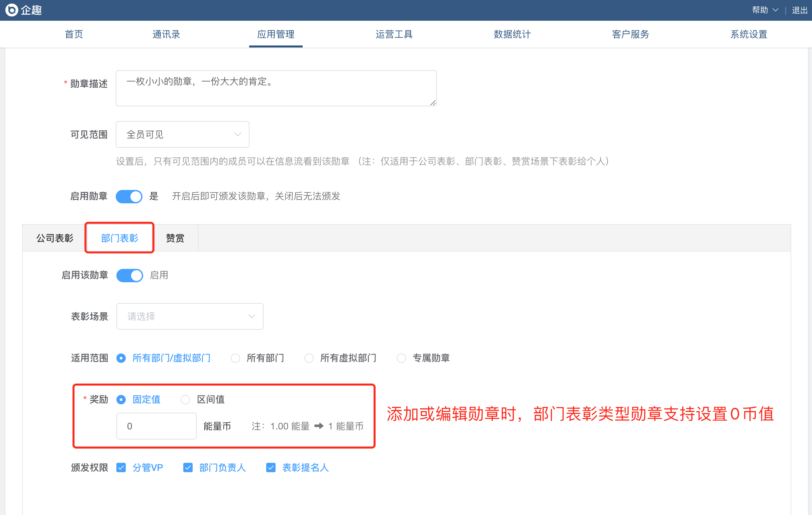Viewport: 812px width, 515px height.
Task: Click the 企趣 logo icon
Action: [12, 10]
